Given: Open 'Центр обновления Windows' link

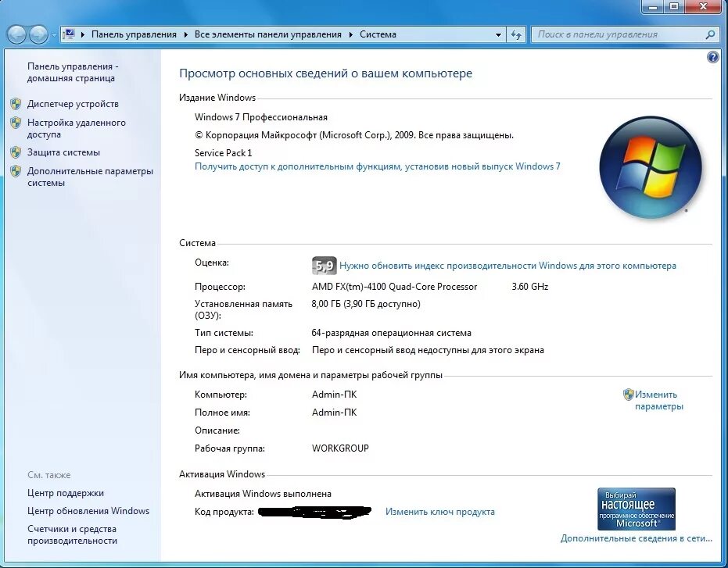Looking at the screenshot, I should point(88,511).
